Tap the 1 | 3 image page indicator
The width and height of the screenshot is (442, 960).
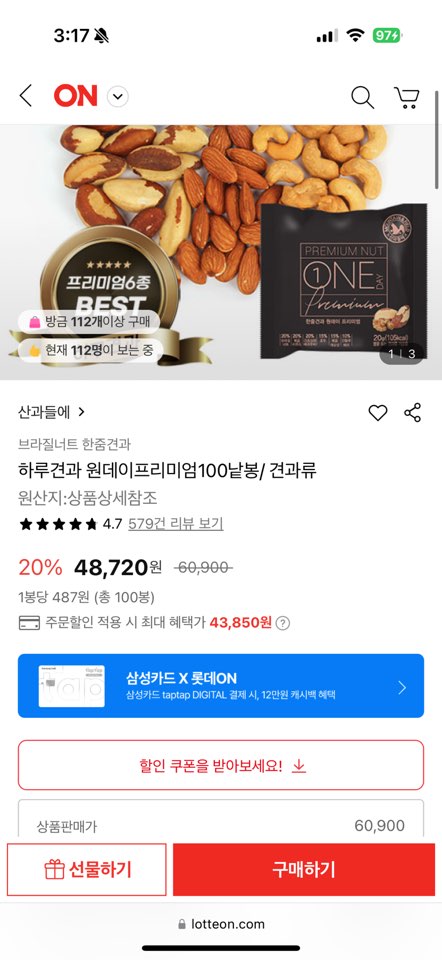tap(402, 354)
